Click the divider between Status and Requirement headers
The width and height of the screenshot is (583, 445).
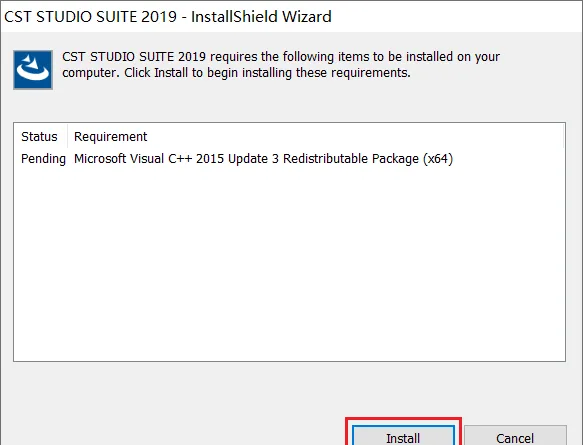(x=67, y=136)
